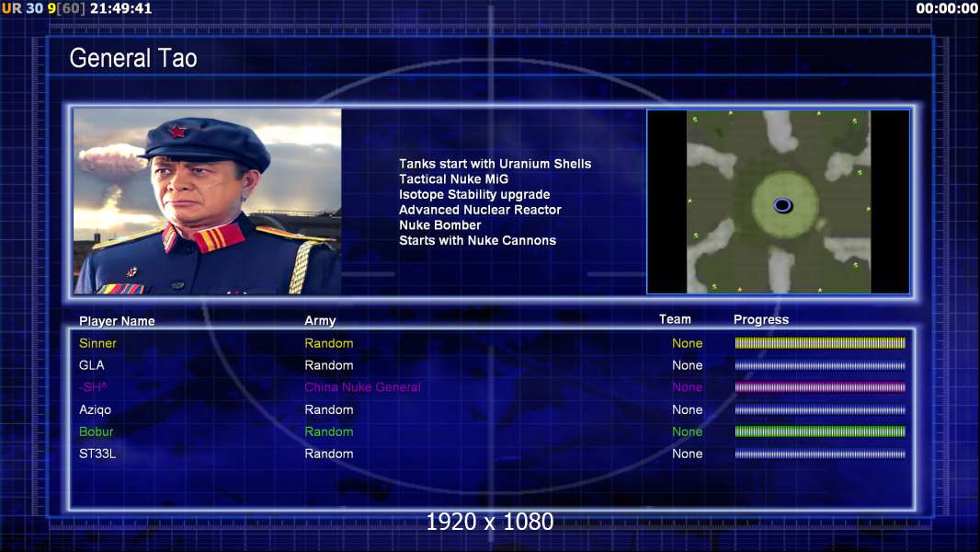
Task: Select 'Isotope Stability upgrade' text
Action: 474,194
